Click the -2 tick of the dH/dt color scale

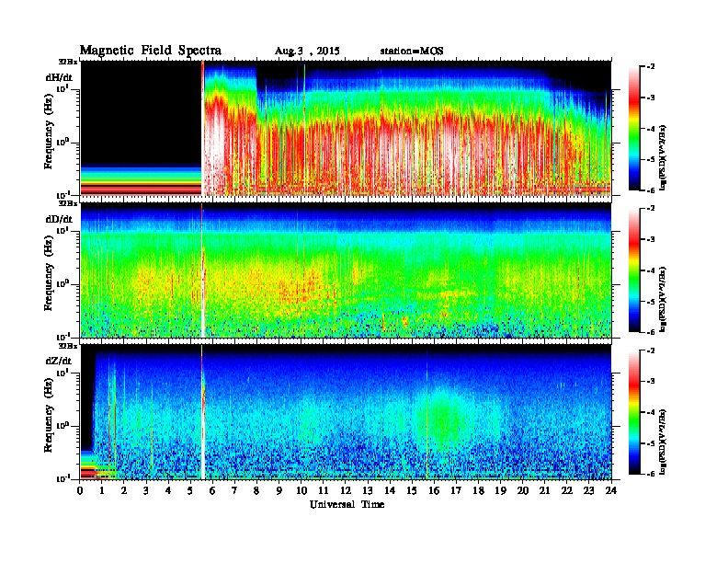(x=651, y=67)
